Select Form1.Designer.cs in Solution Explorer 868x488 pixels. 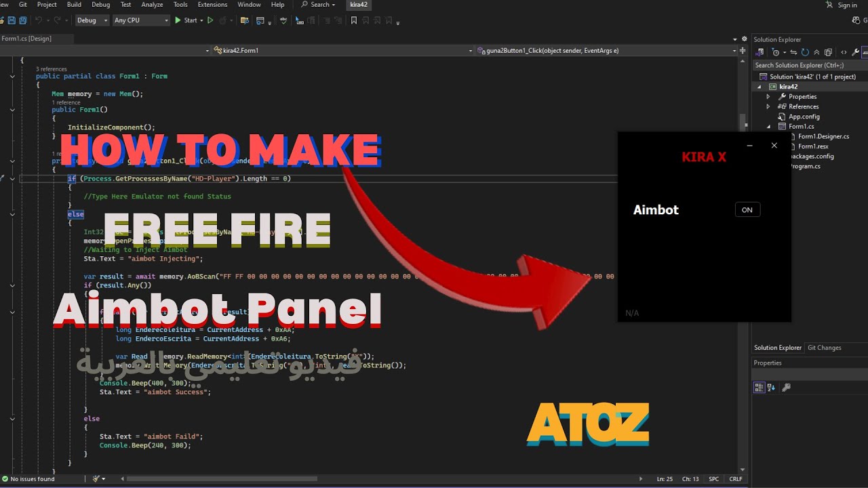[x=823, y=136]
